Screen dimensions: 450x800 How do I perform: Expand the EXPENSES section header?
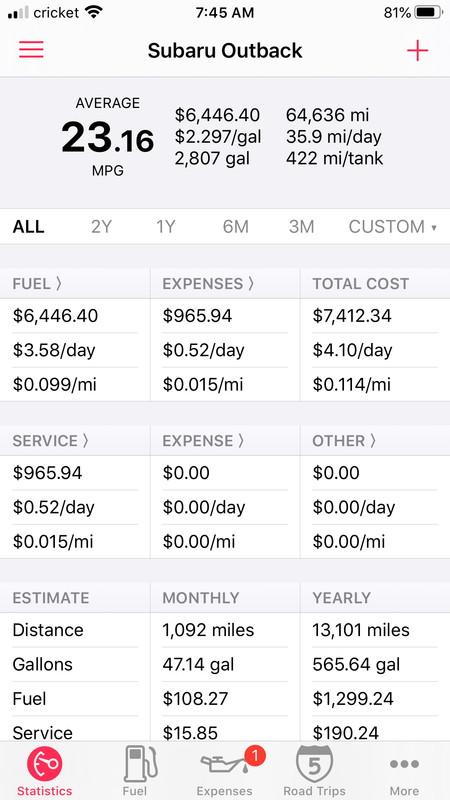point(208,284)
